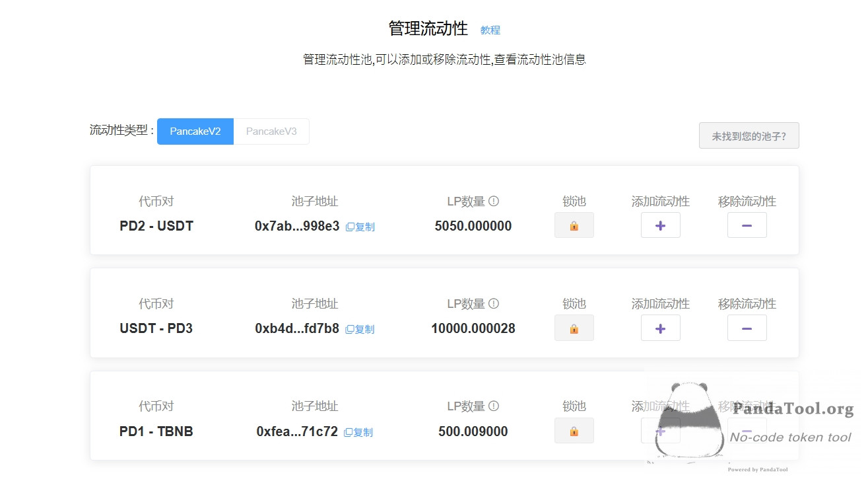Switch to PancakeV3 liquidity type
The height and width of the screenshot is (483, 868).
tap(271, 131)
